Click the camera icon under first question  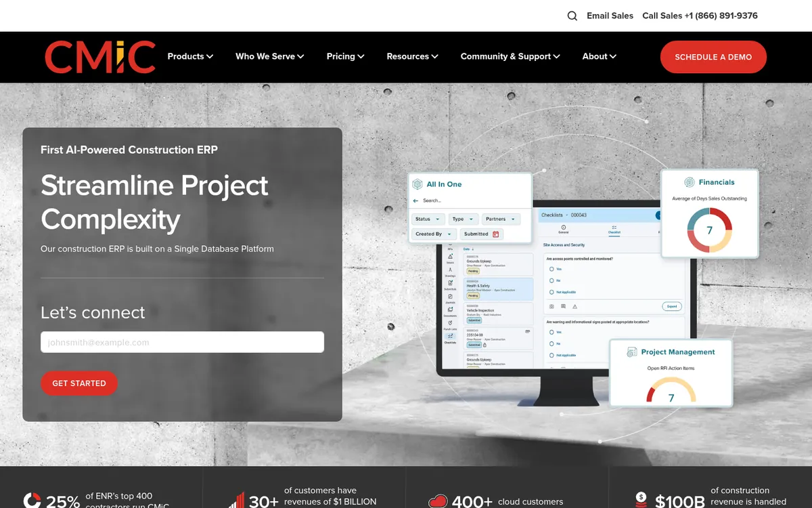pos(551,307)
